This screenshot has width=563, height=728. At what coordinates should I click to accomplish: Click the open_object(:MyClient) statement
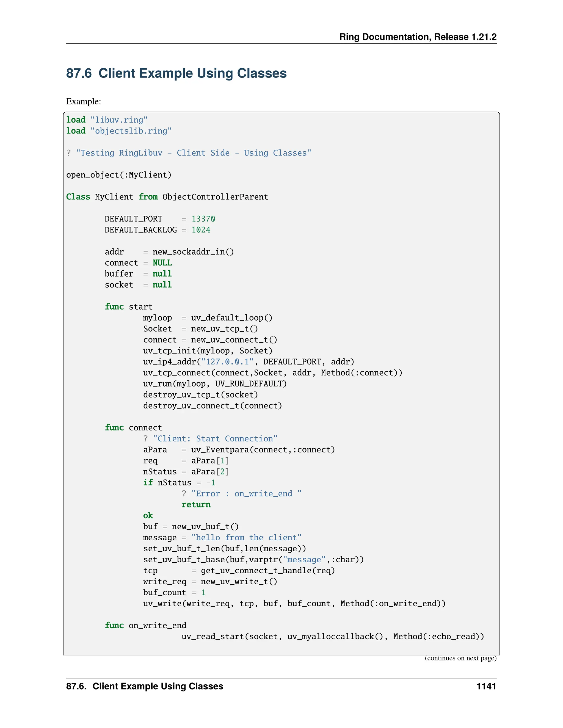tap(119, 175)
